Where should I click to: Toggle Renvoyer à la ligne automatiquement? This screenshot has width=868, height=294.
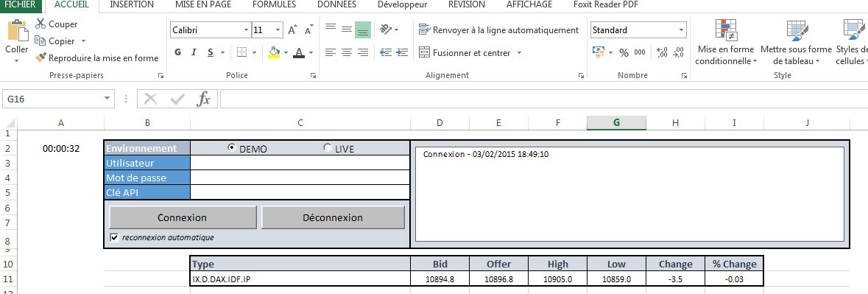coord(498,30)
